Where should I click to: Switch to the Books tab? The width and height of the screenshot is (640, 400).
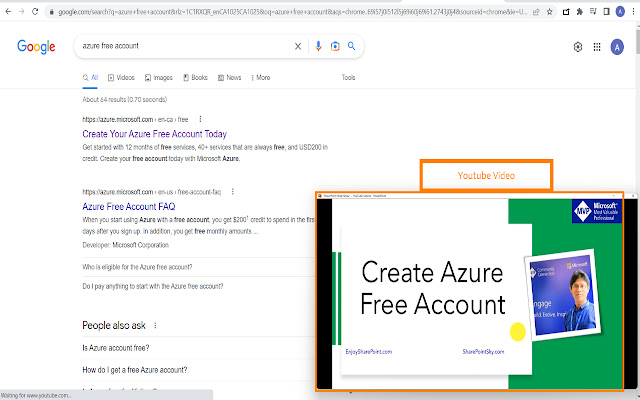click(x=195, y=78)
